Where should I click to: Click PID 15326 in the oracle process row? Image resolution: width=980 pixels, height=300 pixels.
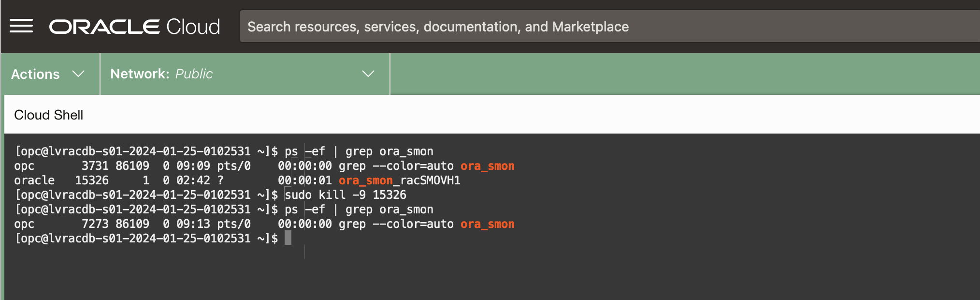(x=92, y=180)
